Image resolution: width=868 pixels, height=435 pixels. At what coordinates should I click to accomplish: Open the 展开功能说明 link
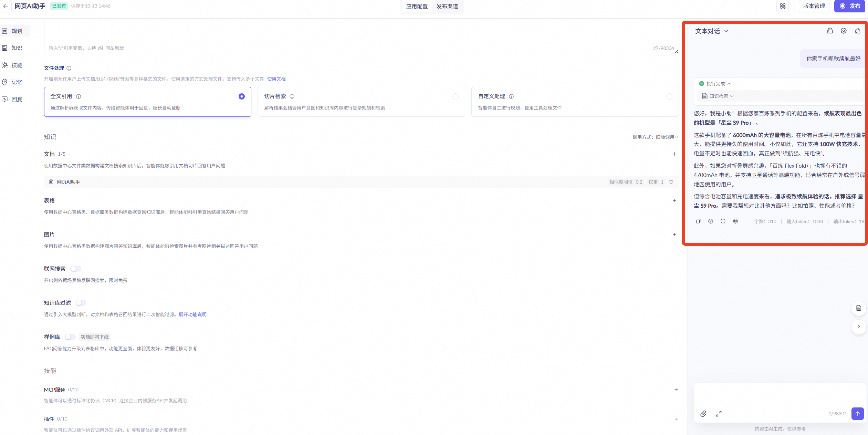(192, 314)
